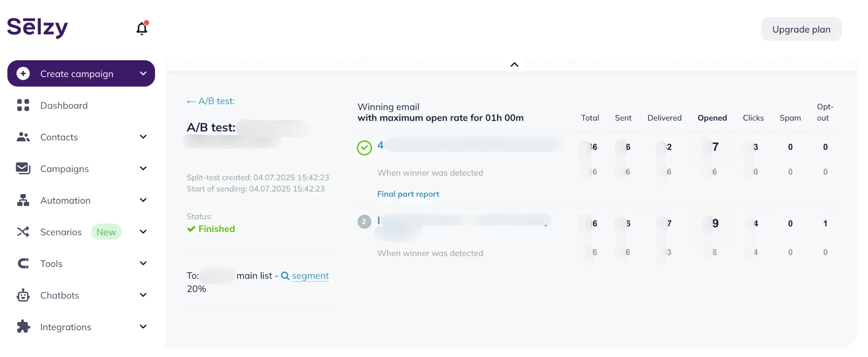Click the Scenarios shuffle icon
Screen dimensions: 868x357
coord(23,232)
